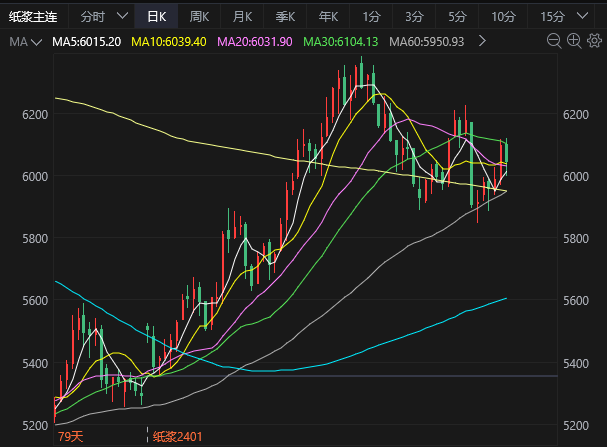Switch to 年K yearly chart tab
This screenshot has width=607, height=447.
pos(329,16)
